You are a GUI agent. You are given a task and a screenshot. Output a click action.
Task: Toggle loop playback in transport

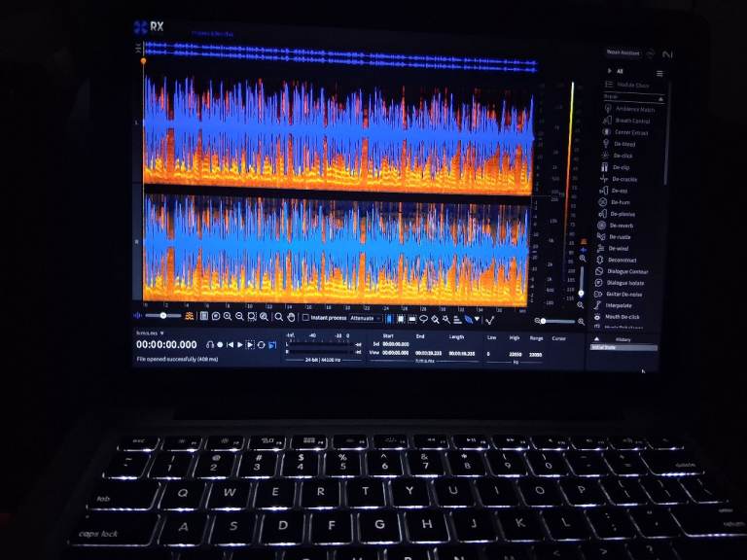261,344
